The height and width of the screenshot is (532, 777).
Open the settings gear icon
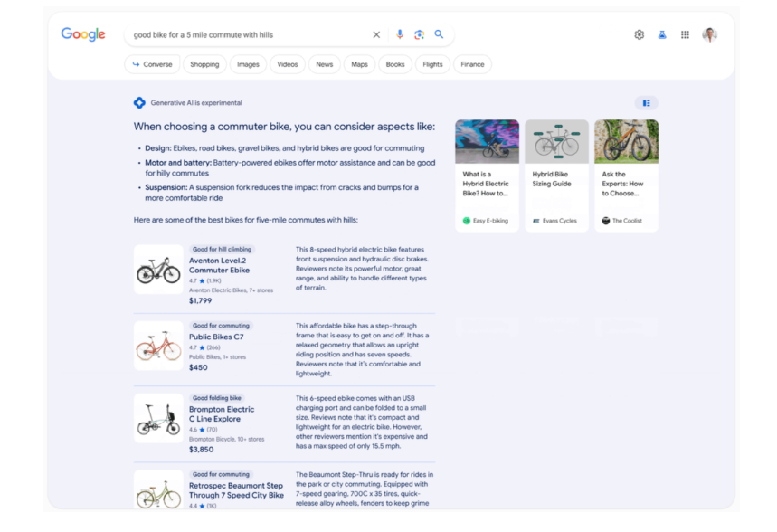click(640, 34)
